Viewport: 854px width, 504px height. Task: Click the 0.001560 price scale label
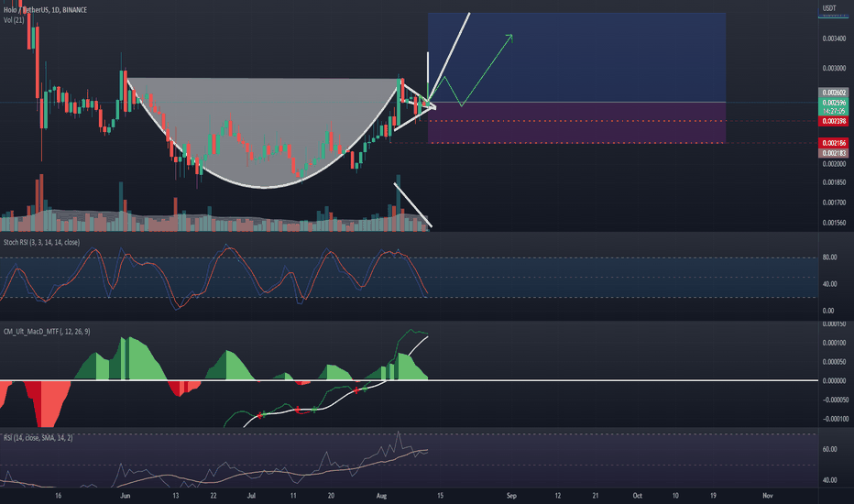pyautogui.click(x=834, y=223)
